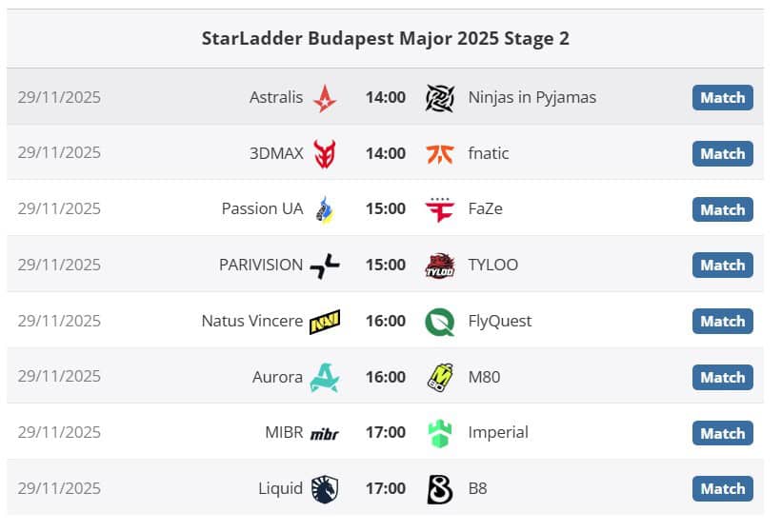Click the FlyQuest green logo
This screenshot has width=782, height=532.
tap(440, 322)
